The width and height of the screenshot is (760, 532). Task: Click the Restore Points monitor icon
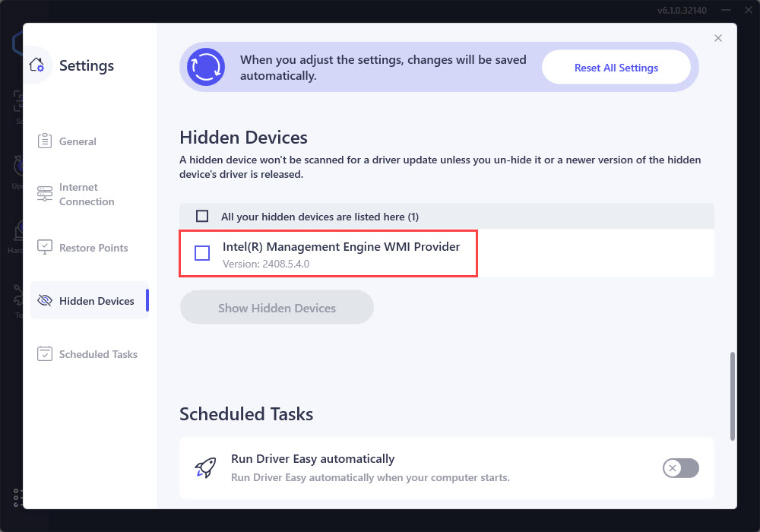(x=45, y=248)
